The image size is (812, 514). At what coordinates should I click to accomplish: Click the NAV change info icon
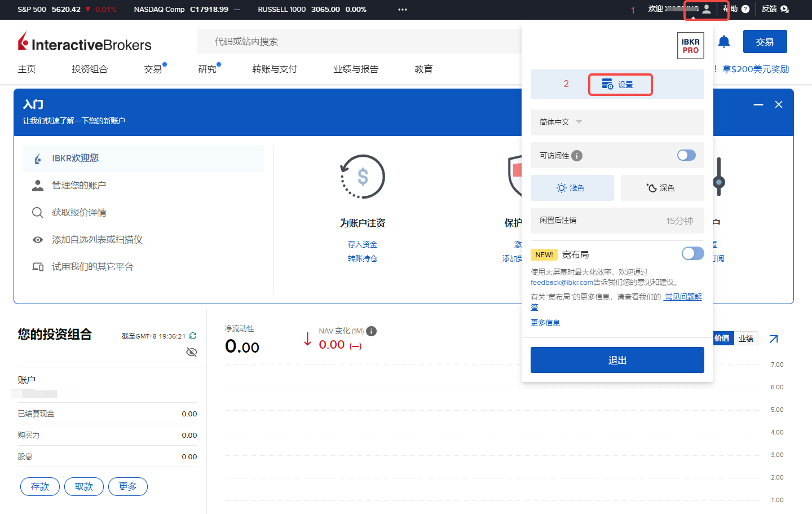[x=371, y=331]
